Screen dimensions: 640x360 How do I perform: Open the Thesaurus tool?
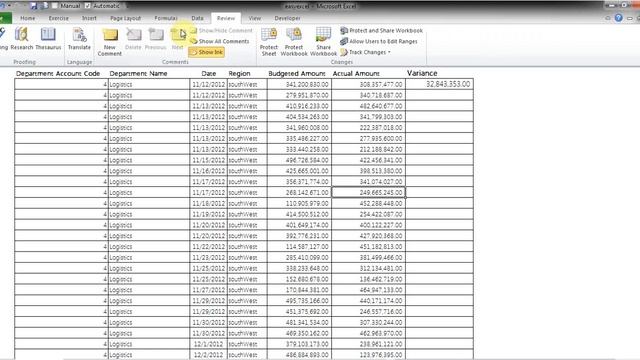(48, 38)
